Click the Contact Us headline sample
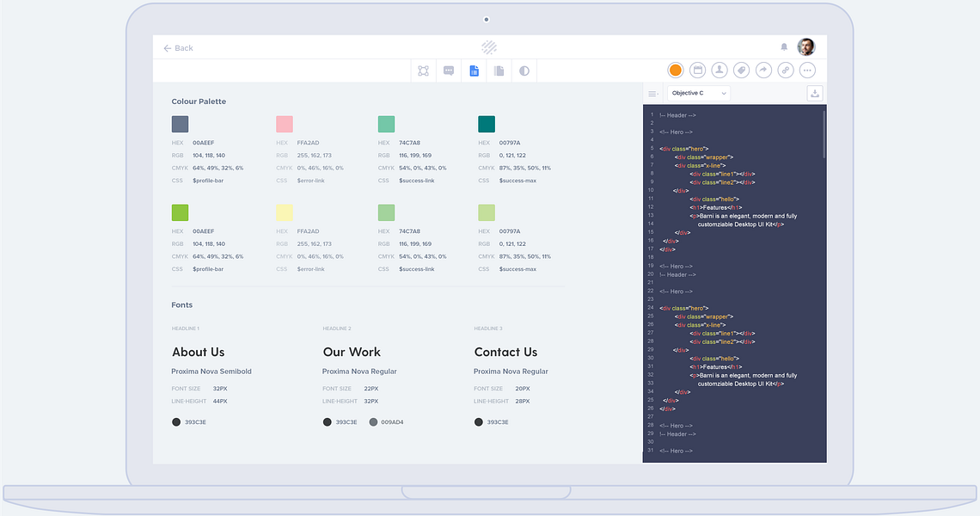980x516 pixels. pyautogui.click(x=505, y=352)
